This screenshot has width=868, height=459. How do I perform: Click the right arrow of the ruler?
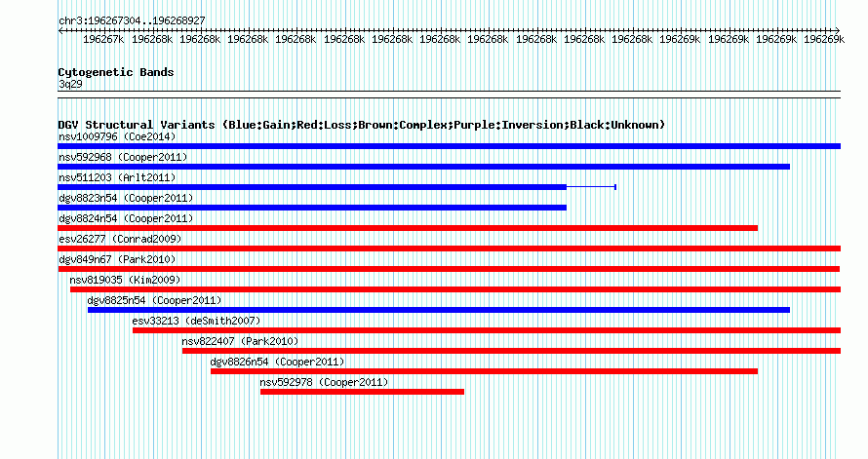click(837, 31)
